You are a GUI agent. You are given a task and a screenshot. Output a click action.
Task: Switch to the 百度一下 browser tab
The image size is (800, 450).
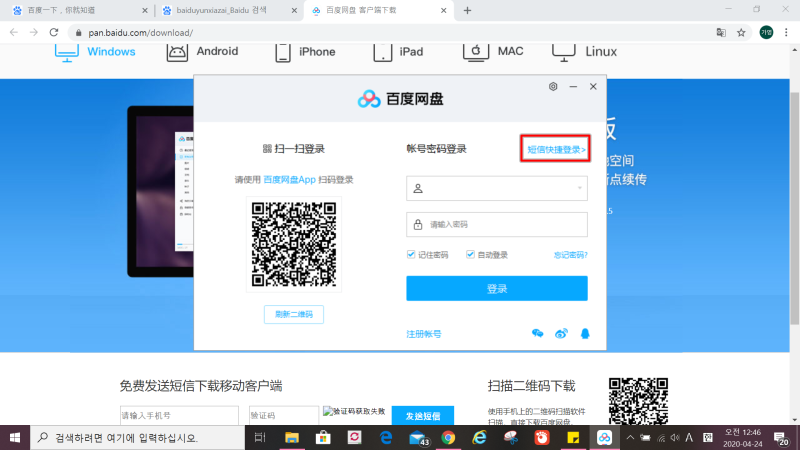pos(77,10)
